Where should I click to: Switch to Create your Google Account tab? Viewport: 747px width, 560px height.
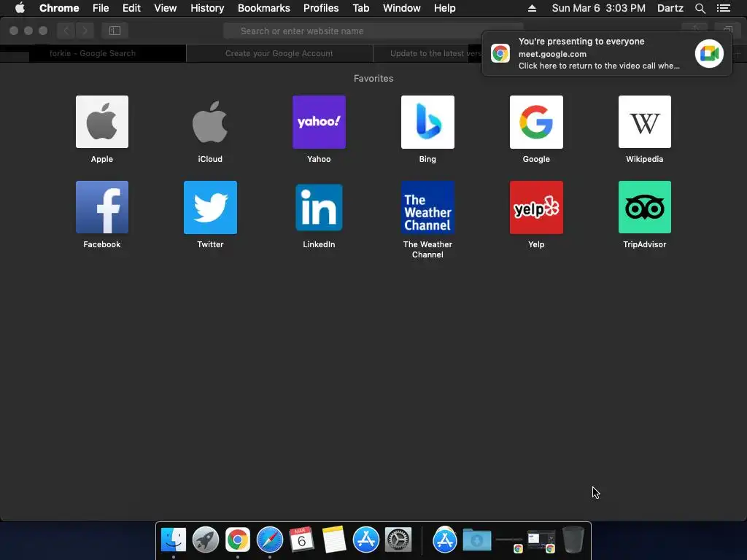(x=279, y=53)
